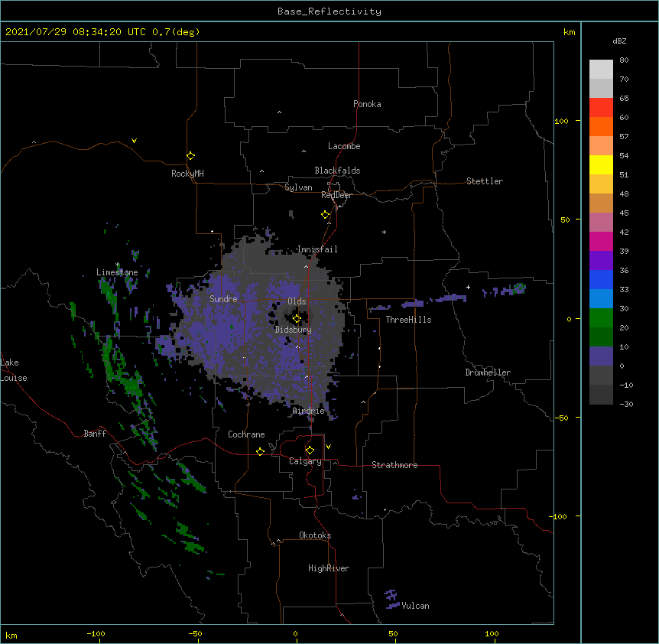
Task: Pick the blue 36-33 dBZ legend swatch
Action: [601, 279]
